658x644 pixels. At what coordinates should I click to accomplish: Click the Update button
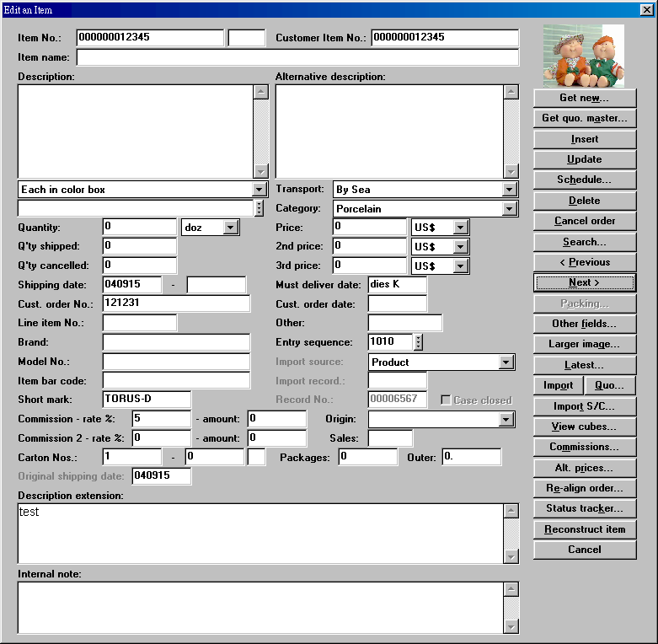584,159
